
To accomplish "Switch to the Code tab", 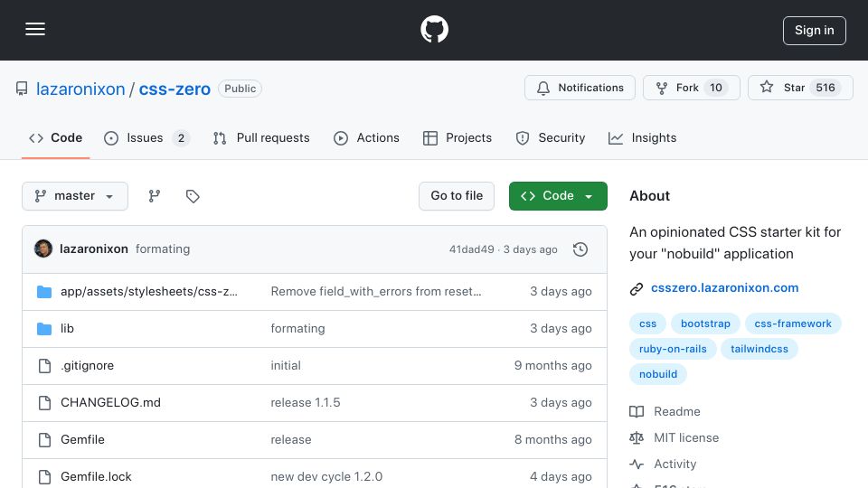I will click(55, 137).
